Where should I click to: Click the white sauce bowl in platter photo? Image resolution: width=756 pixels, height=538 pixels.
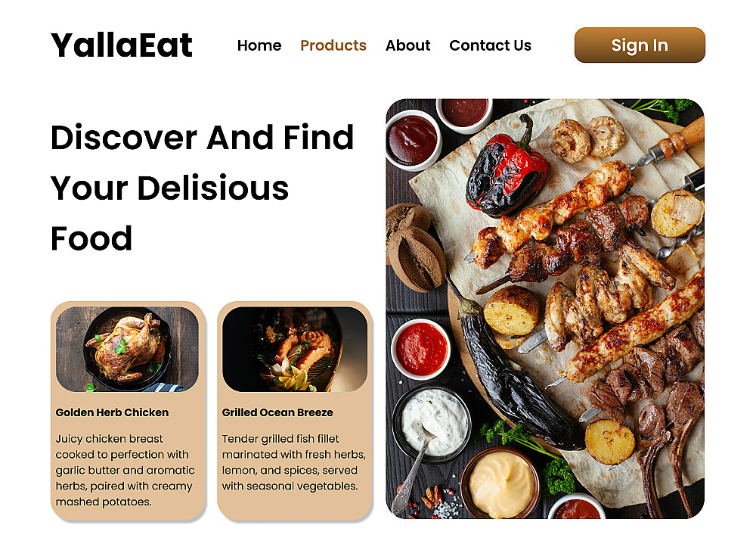pyautogui.click(x=432, y=423)
